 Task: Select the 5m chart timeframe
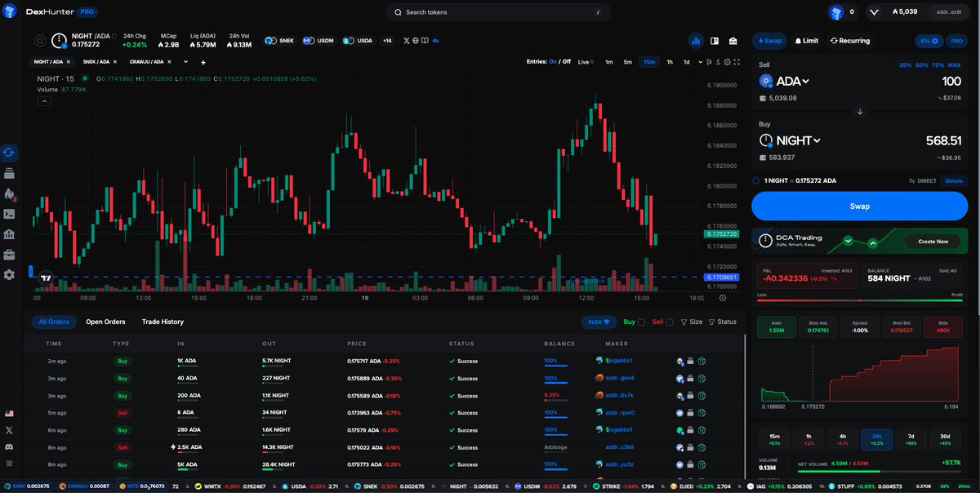tap(627, 62)
